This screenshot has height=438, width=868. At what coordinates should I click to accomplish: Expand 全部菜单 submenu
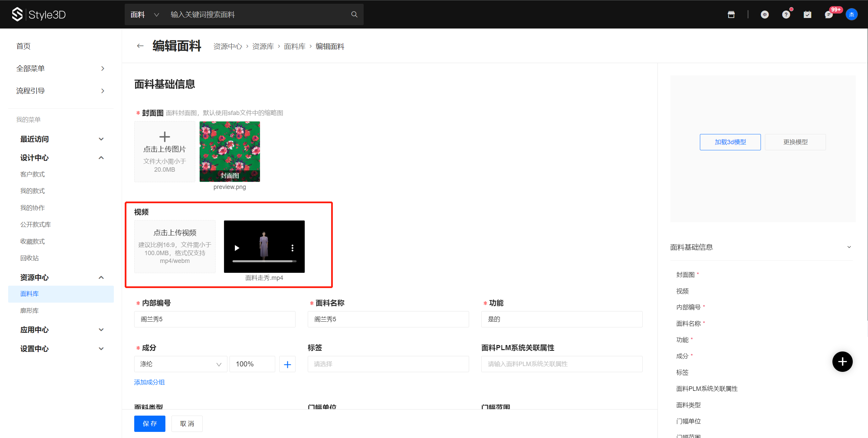tap(103, 69)
